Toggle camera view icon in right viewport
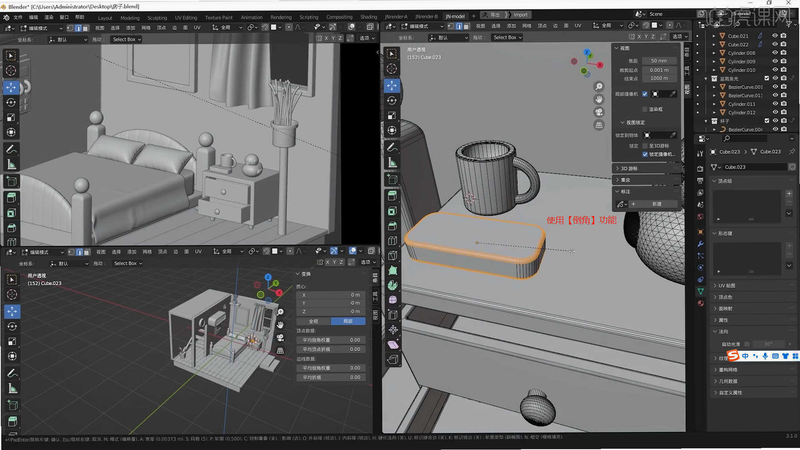The image size is (800, 450). (x=599, y=112)
